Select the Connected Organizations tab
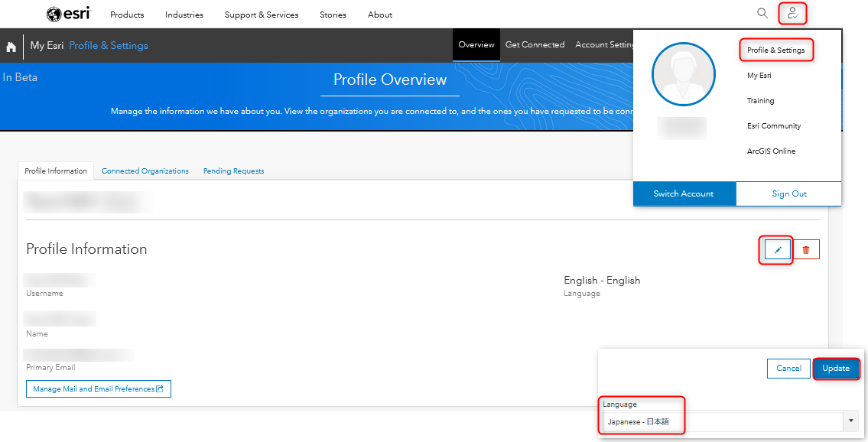 (x=145, y=171)
